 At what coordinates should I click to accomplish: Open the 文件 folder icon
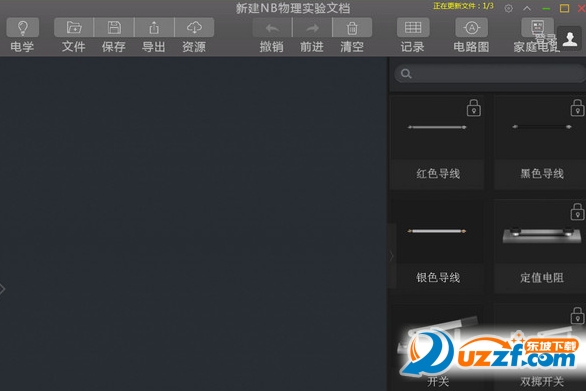pyautogui.click(x=74, y=28)
